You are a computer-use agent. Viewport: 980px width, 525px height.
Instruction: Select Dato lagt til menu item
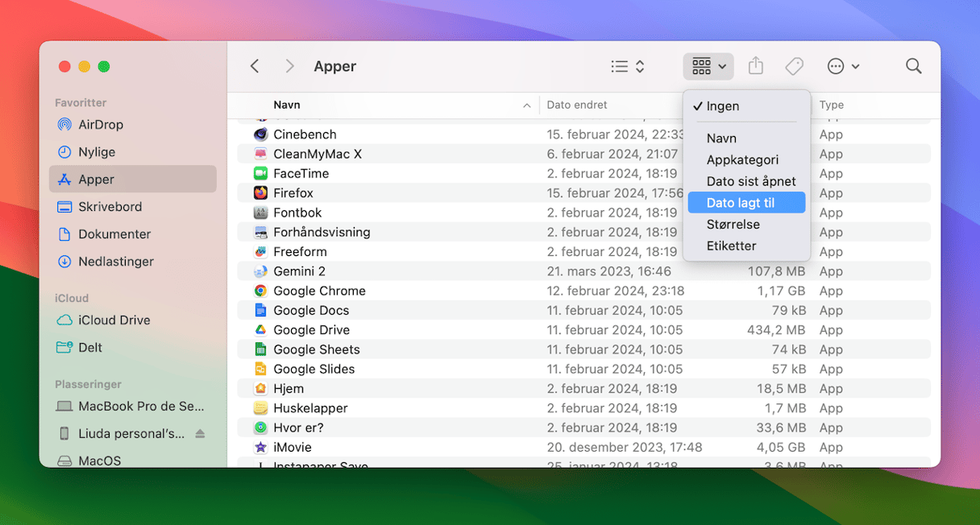pos(746,203)
